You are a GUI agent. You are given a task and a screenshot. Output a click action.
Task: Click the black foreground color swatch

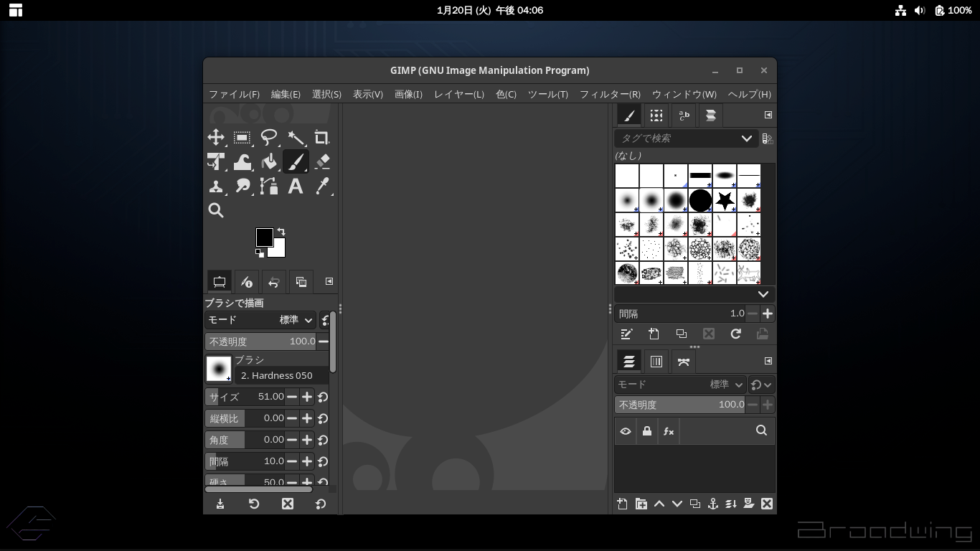pyautogui.click(x=263, y=237)
